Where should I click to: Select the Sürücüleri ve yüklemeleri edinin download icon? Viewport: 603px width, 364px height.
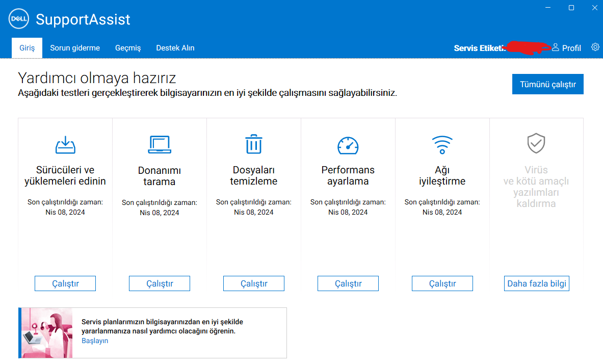pos(65,144)
